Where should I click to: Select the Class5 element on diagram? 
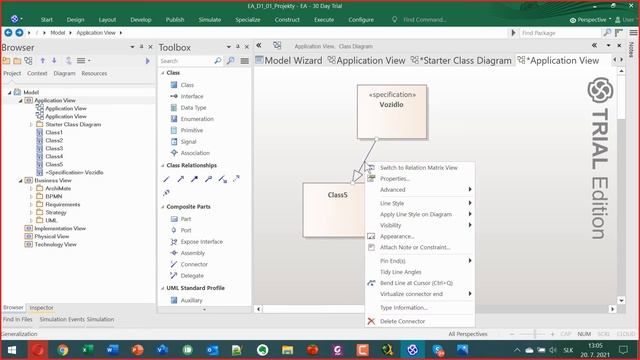tap(334, 210)
